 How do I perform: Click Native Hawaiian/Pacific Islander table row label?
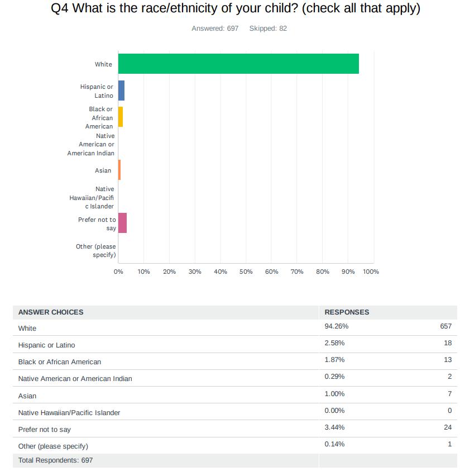click(69, 413)
